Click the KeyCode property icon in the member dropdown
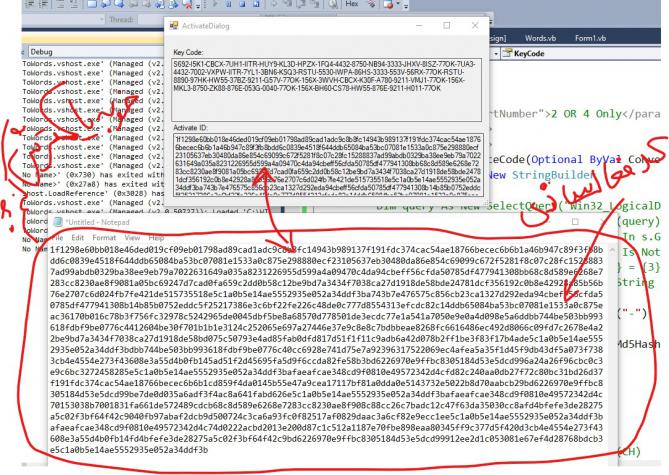Viewport: 669px width, 475px height. click(507, 53)
